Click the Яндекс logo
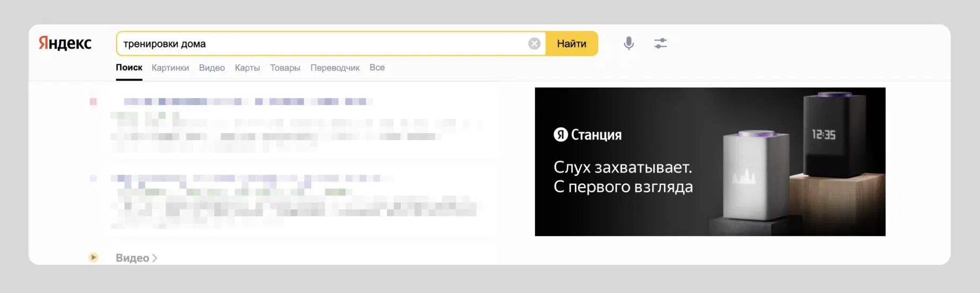The width and height of the screenshot is (980, 293). [x=65, y=44]
